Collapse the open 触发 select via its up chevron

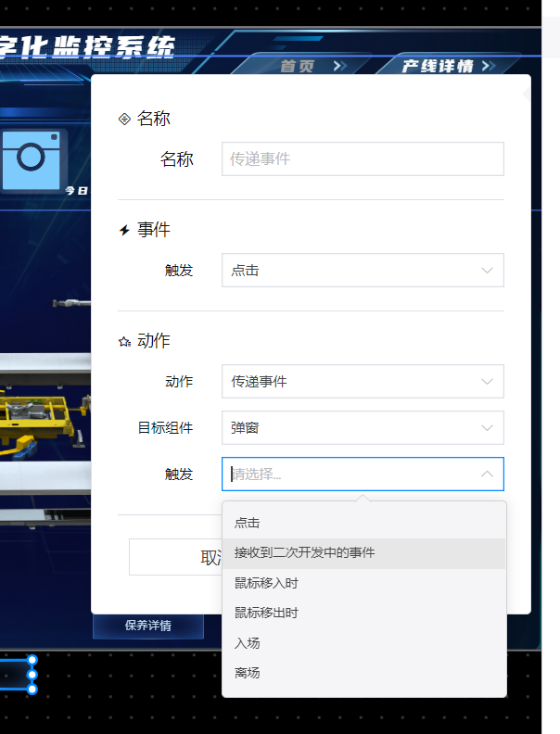point(487,474)
